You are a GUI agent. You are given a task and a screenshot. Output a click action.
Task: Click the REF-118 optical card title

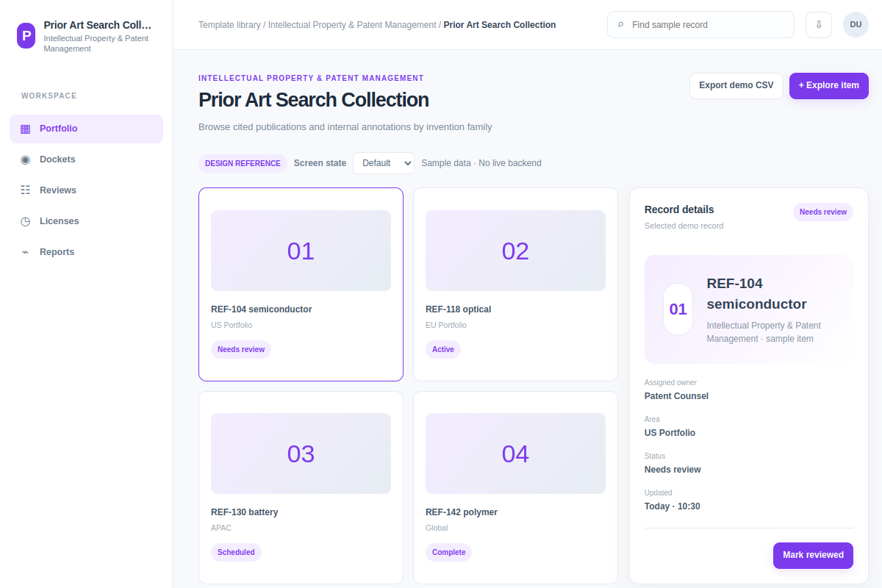pyautogui.click(x=458, y=309)
